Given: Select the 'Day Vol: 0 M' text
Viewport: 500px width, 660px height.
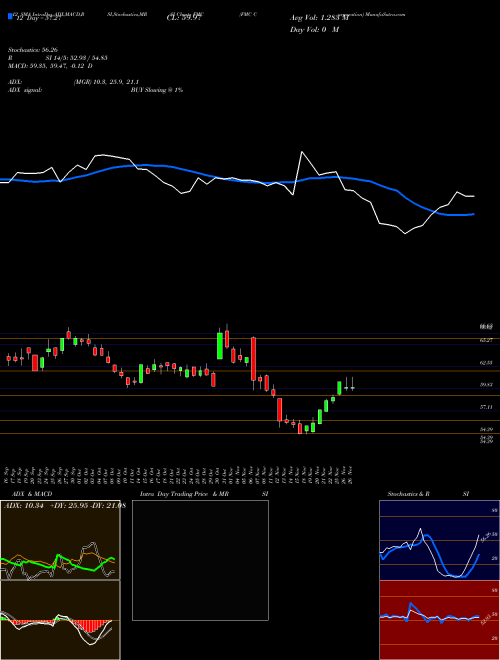Looking at the screenshot, I should click(314, 30).
